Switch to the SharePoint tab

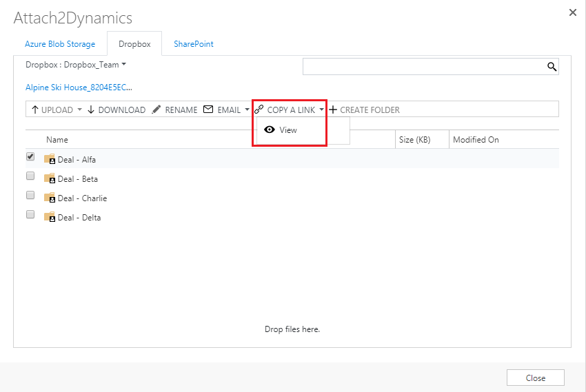(194, 44)
